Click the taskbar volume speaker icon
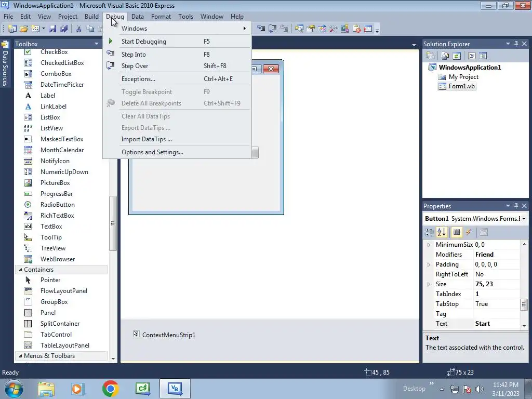This screenshot has width=532, height=399. (479, 389)
